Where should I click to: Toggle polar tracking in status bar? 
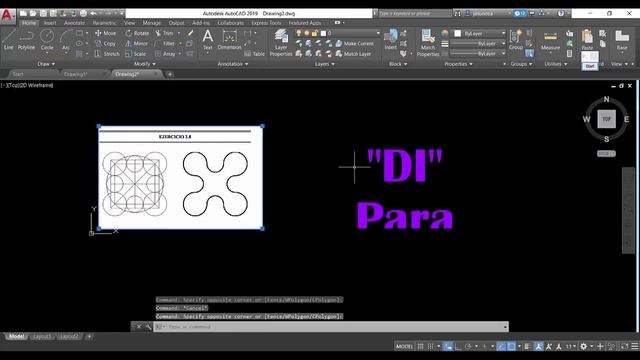(468, 347)
